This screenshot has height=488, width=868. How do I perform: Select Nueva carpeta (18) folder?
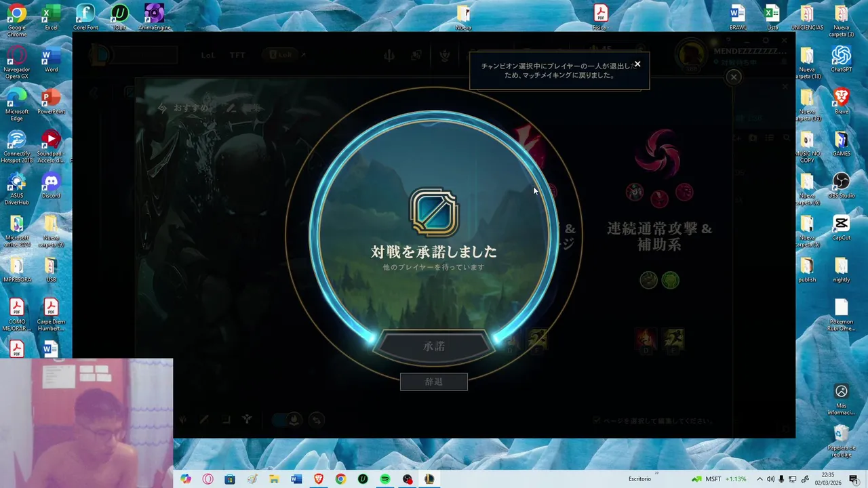(x=807, y=63)
